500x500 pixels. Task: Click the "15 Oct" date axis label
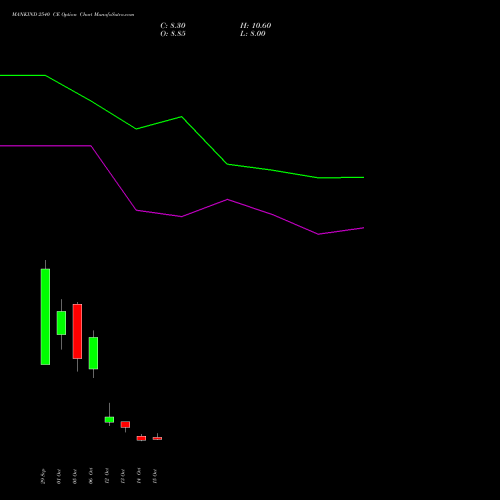155,476
